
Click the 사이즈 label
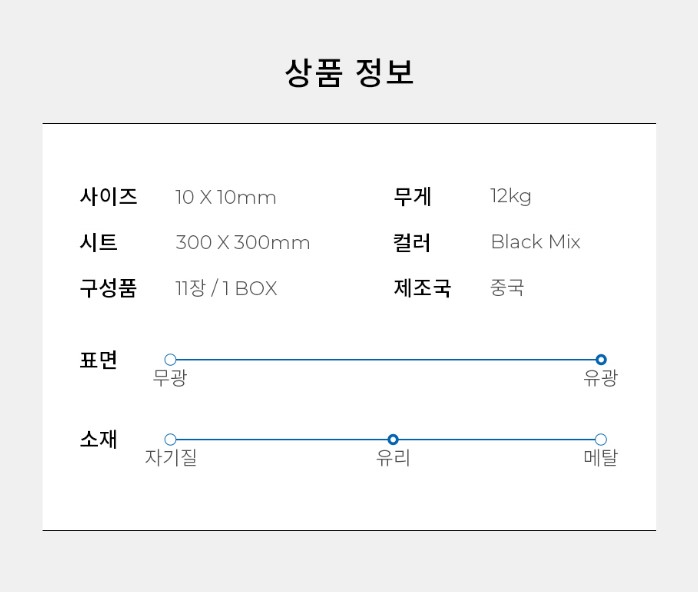click(x=108, y=197)
